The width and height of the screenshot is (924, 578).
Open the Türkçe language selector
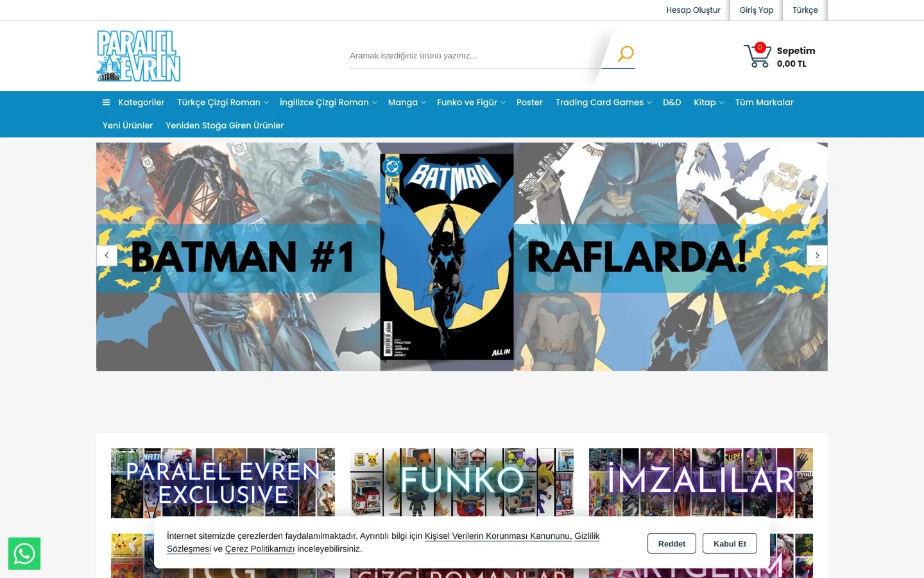click(805, 10)
